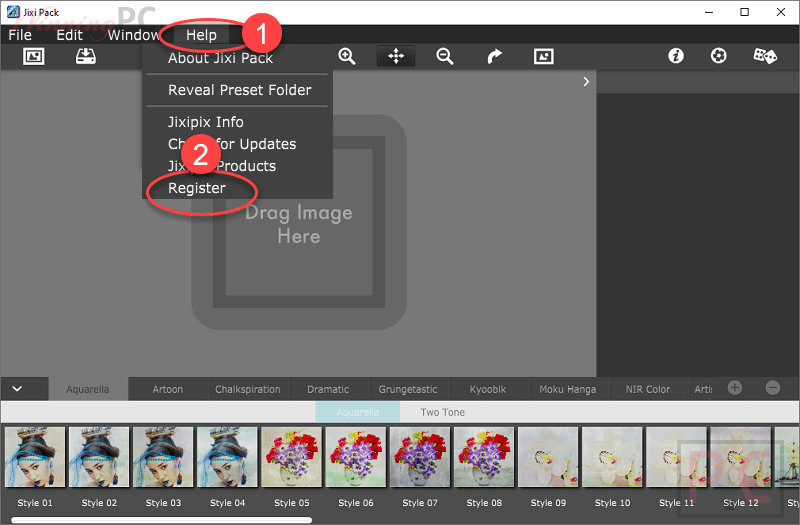Switch to the Grungetastic tab
The image size is (800, 525).
tap(408, 389)
